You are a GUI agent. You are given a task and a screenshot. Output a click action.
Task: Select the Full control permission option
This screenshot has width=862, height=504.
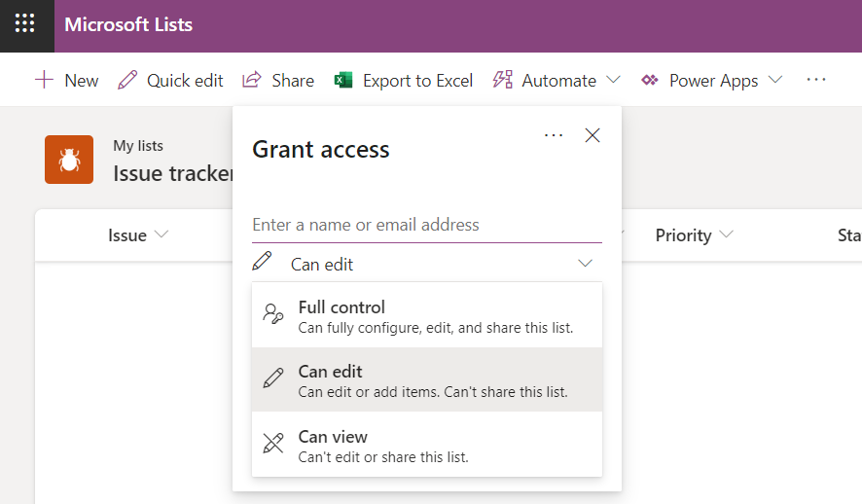[426, 316]
